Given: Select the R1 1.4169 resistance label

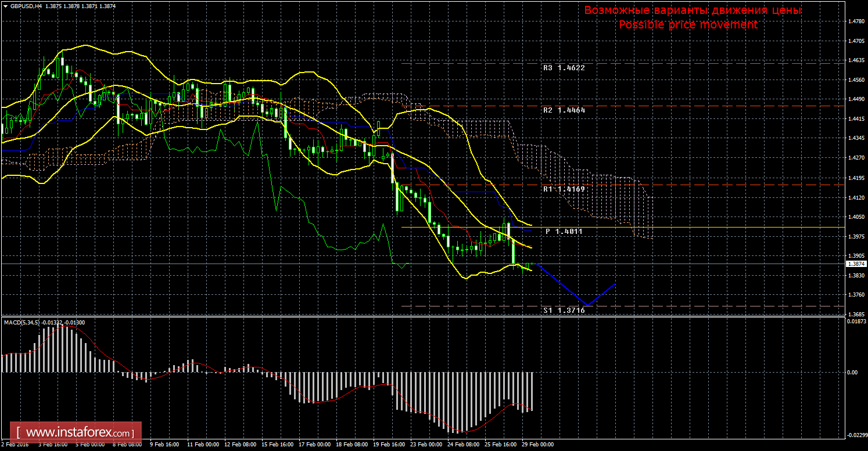Looking at the screenshot, I should coord(564,189).
